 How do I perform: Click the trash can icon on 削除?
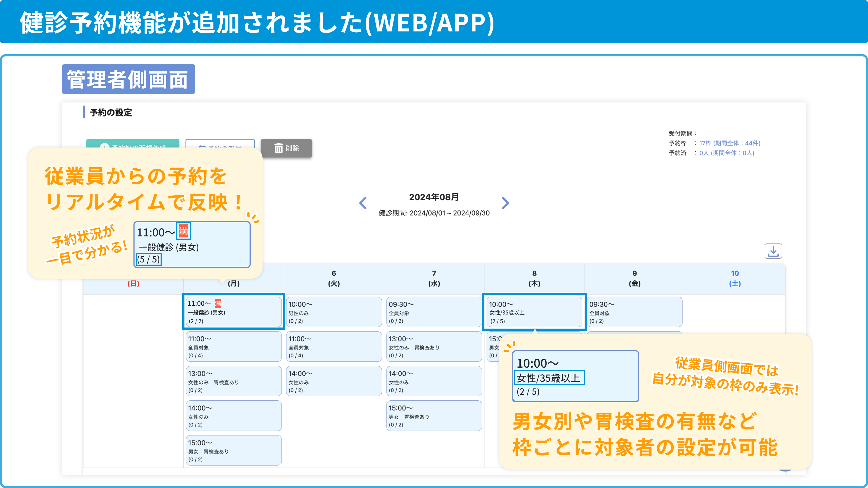coord(278,148)
